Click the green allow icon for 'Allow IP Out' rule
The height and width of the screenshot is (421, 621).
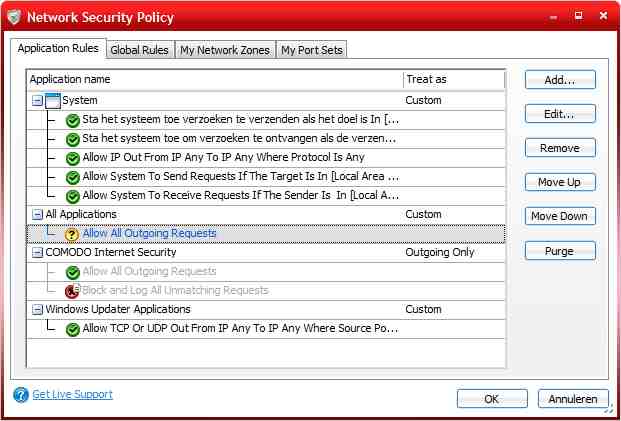(x=72, y=158)
